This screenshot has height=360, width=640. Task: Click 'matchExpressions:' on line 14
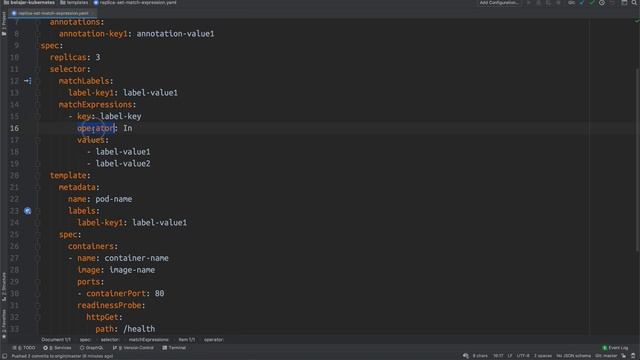coord(97,104)
